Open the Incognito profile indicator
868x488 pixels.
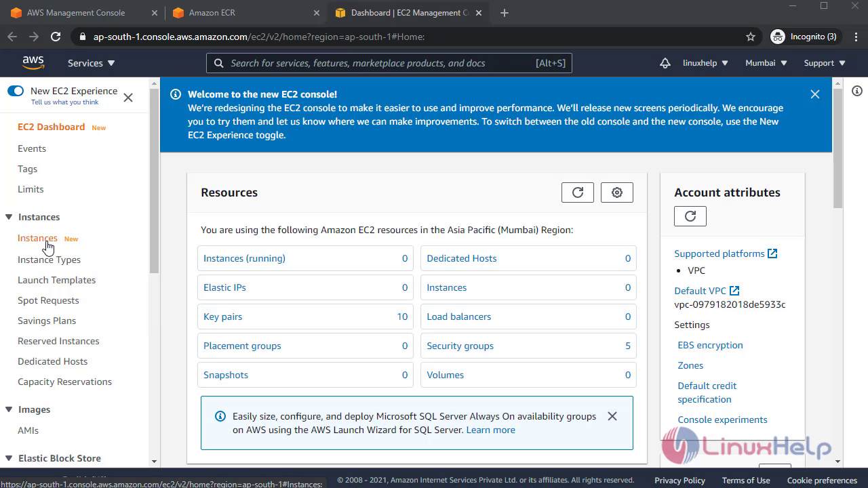pyautogui.click(x=804, y=37)
